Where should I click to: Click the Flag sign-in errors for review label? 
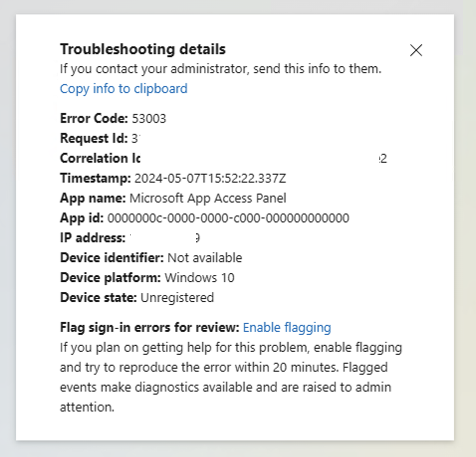tap(150, 328)
